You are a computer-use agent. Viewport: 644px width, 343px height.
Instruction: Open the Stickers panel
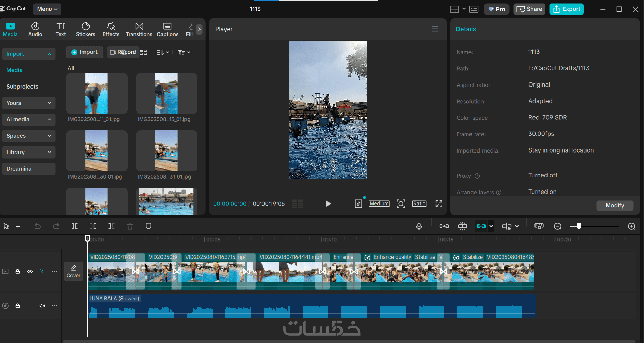tap(86, 29)
